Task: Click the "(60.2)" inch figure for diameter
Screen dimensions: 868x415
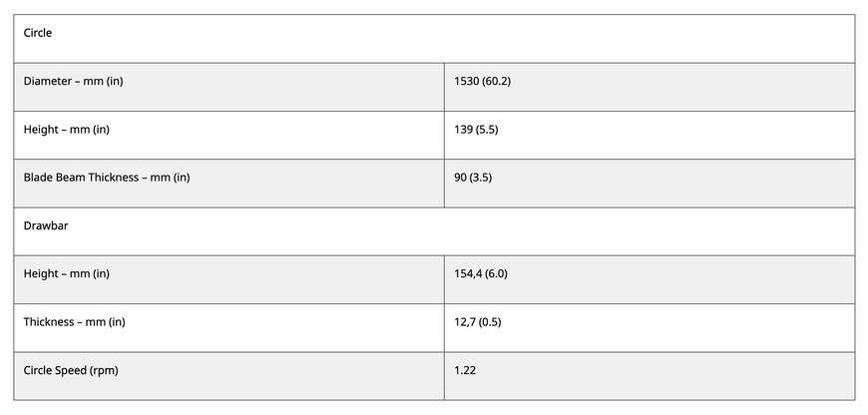Action: click(x=497, y=81)
